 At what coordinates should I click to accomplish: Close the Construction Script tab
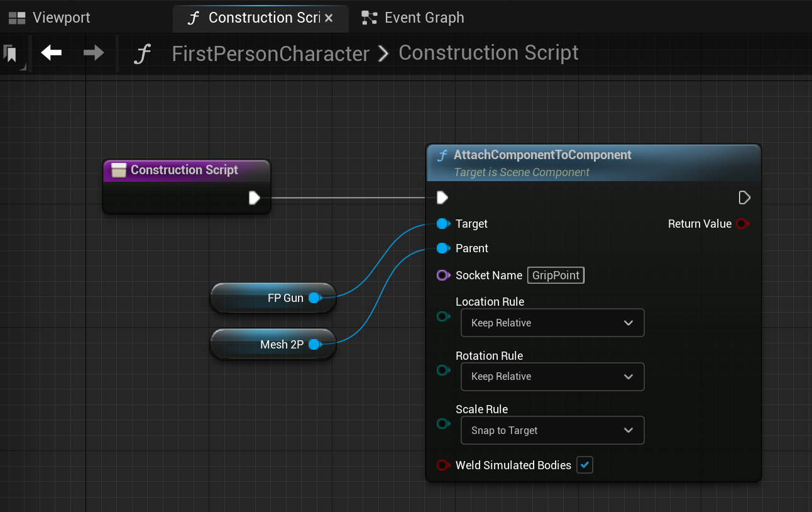[x=328, y=18]
